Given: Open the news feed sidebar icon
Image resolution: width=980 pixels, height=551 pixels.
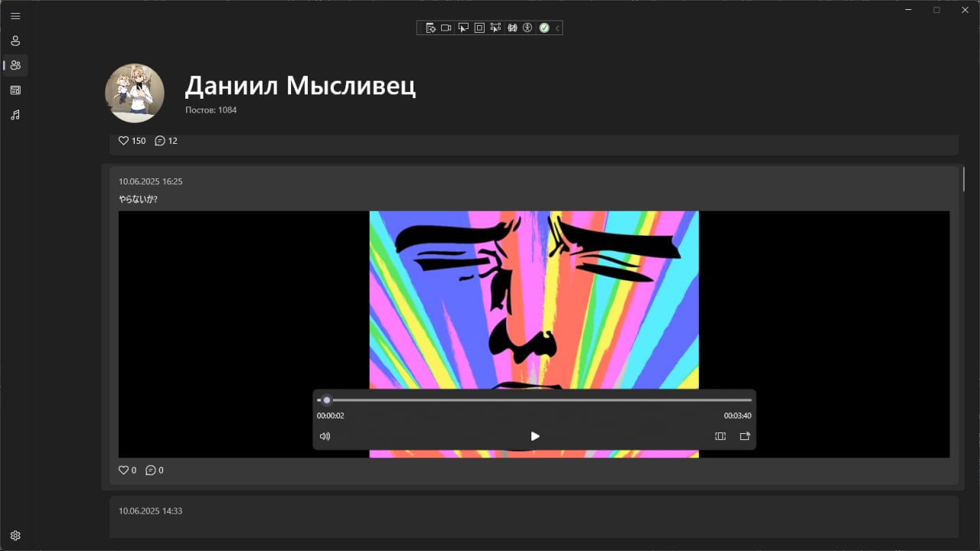Looking at the screenshot, I should (x=15, y=90).
